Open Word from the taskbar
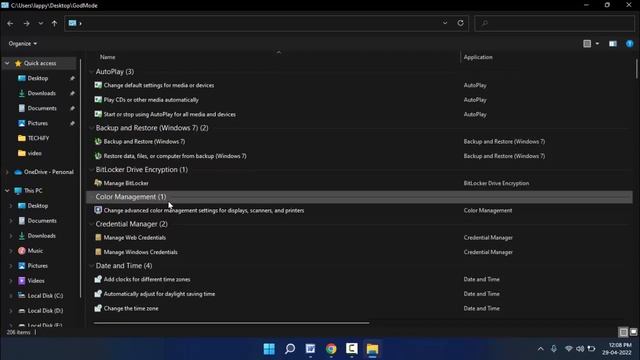640x360 pixels. [310, 349]
